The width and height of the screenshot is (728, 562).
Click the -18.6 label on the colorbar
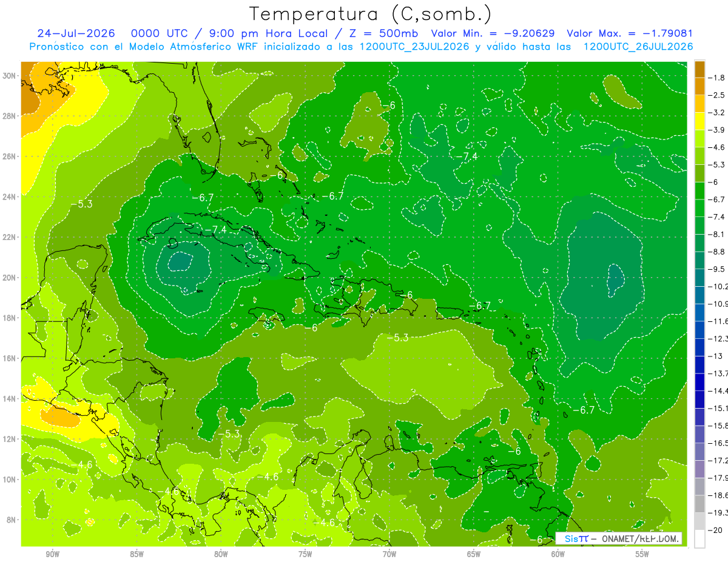tap(718, 496)
